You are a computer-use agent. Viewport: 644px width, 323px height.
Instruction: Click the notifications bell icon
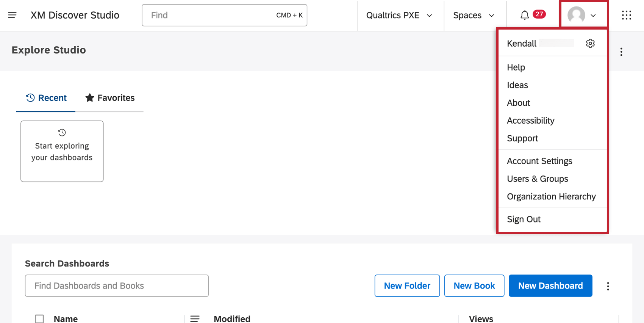[x=525, y=15]
